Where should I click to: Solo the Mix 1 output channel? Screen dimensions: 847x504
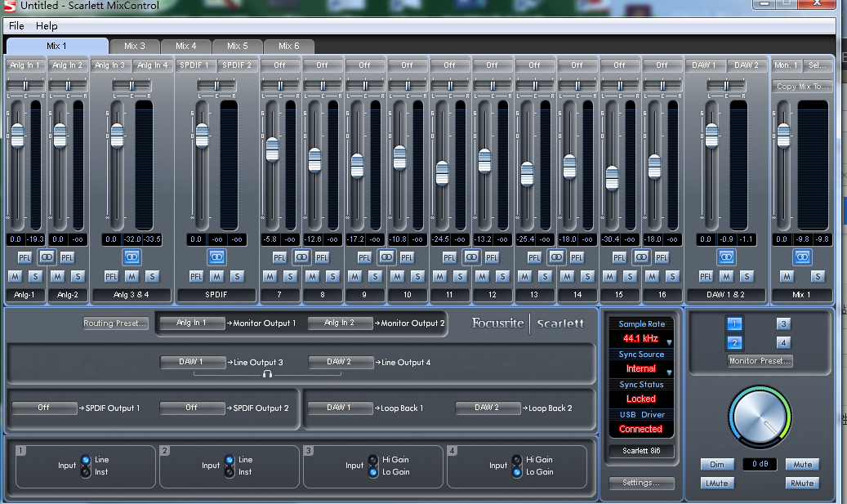tap(818, 277)
